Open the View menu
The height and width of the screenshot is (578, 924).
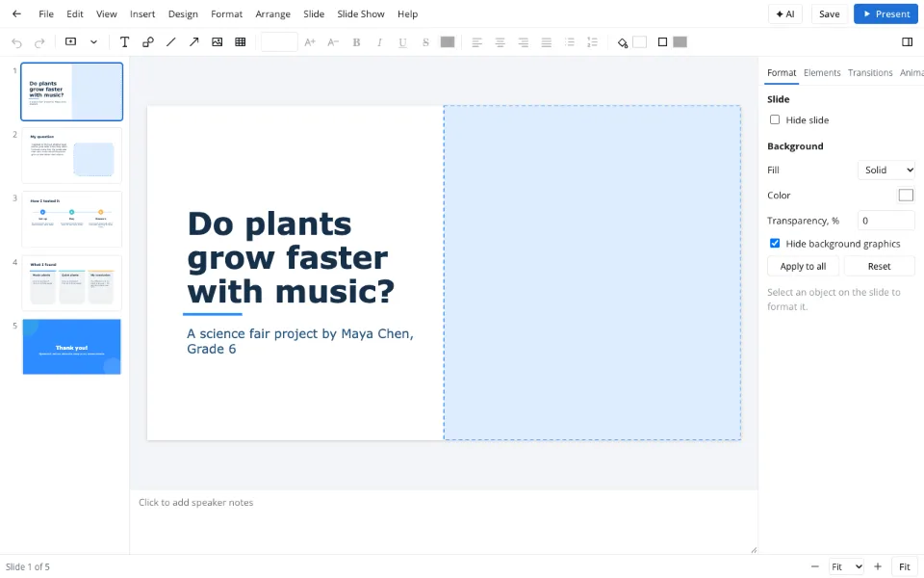[x=107, y=13]
